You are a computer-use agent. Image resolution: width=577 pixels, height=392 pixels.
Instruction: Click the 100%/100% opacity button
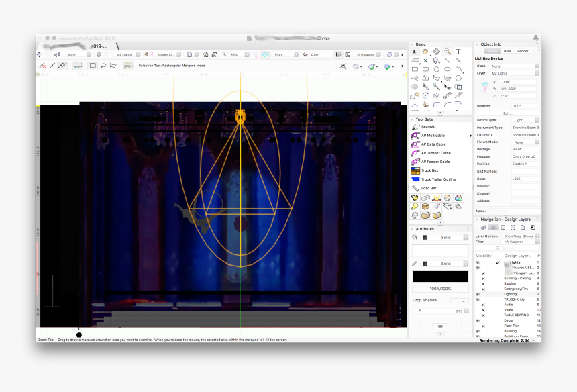pyautogui.click(x=440, y=289)
